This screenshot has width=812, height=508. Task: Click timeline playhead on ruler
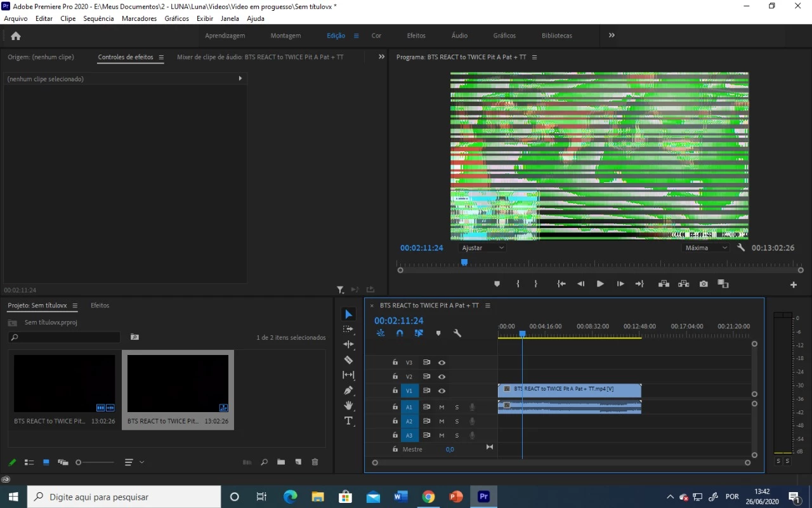tap(522, 333)
